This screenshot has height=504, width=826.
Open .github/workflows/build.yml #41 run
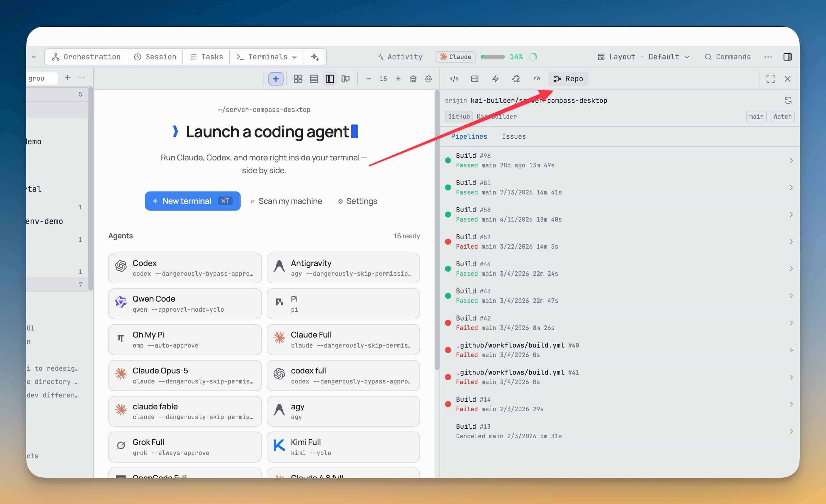coord(619,377)
